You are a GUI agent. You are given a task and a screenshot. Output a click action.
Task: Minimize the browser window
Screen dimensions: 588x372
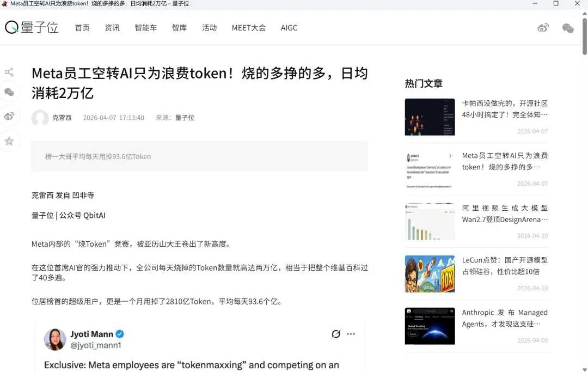[x=535, y=3]
